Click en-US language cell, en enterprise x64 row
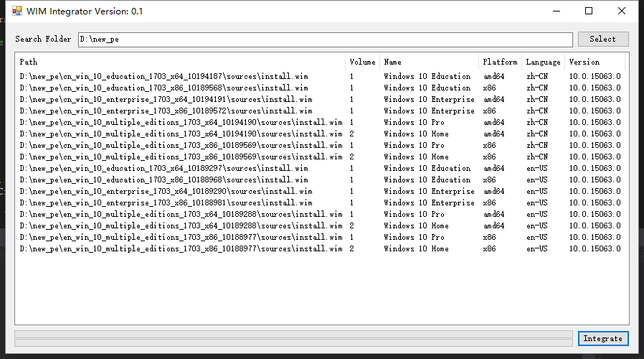 (537, 192)
